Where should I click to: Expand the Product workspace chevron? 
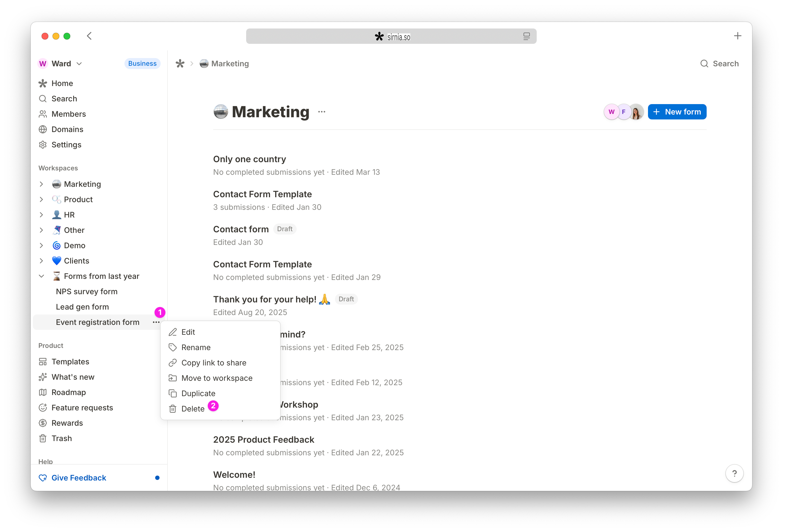pos(41,199)
